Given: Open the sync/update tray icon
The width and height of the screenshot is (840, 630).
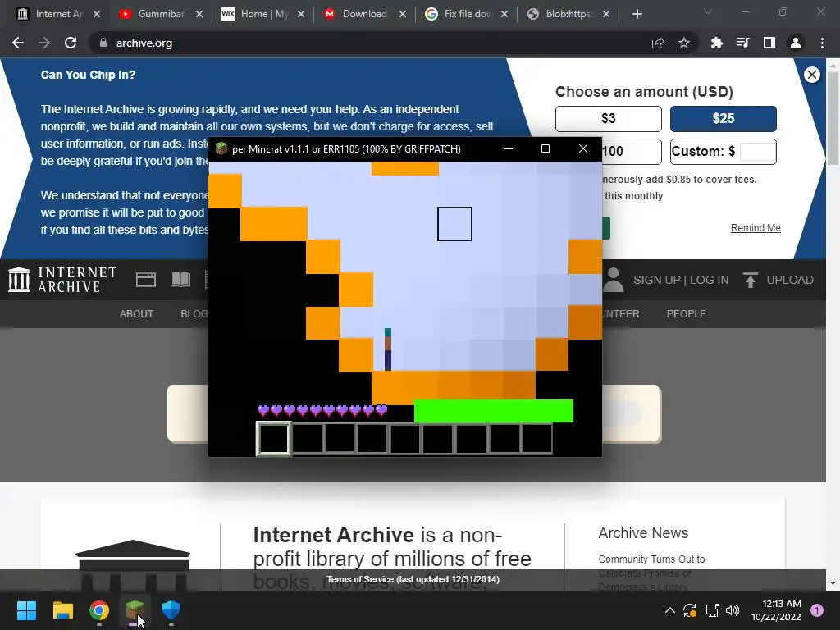Looking at the screenshot, I should coord(690,610).
